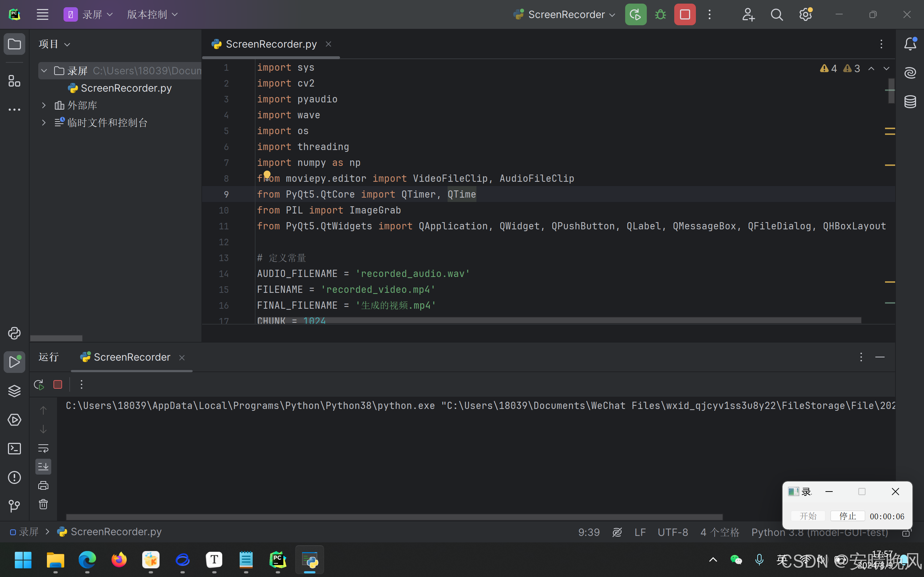Open the Terminal tool window
Viewport: 924px width, 577px height.
[x=14, y=449]
